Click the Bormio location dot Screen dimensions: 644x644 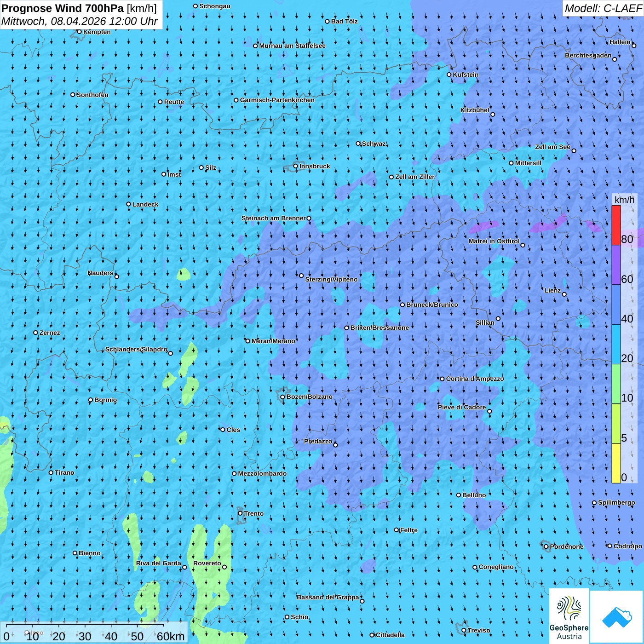point(91,400)
